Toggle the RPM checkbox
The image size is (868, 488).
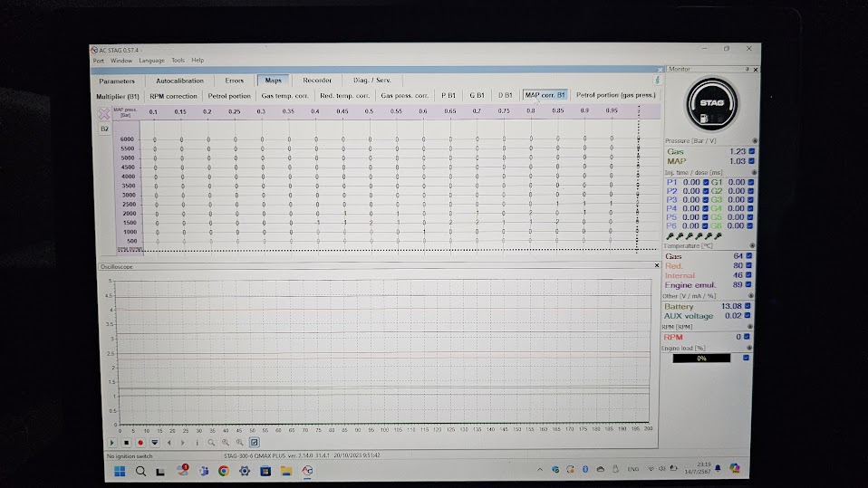(747, 337)
